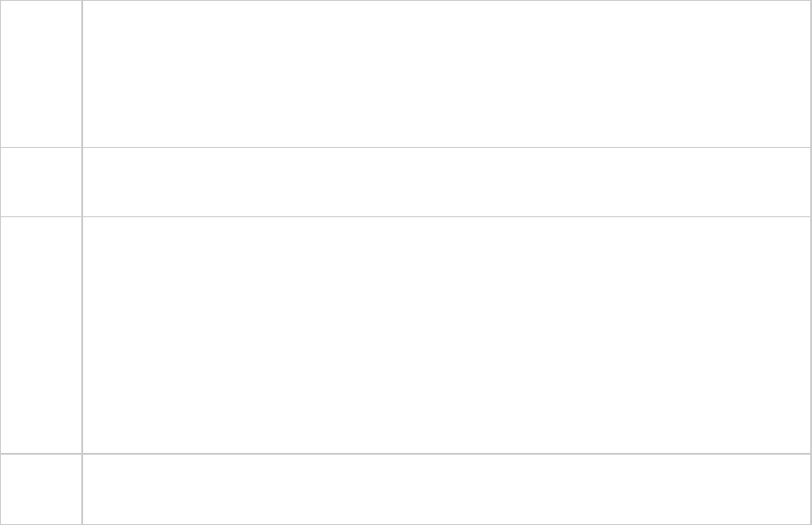Viewport: 812px width, 525px height.
Task: Click the column divider line in the second row
Action: pos(81,182)
